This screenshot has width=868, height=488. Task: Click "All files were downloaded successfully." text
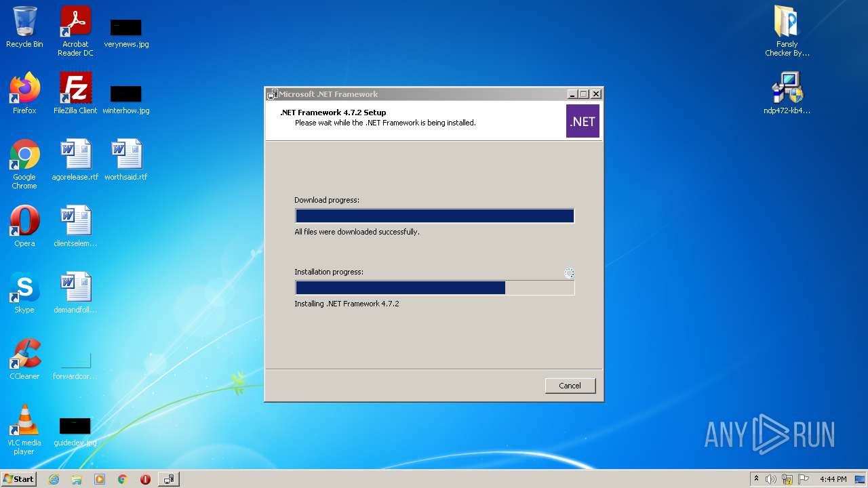click(x=357, y=232)
